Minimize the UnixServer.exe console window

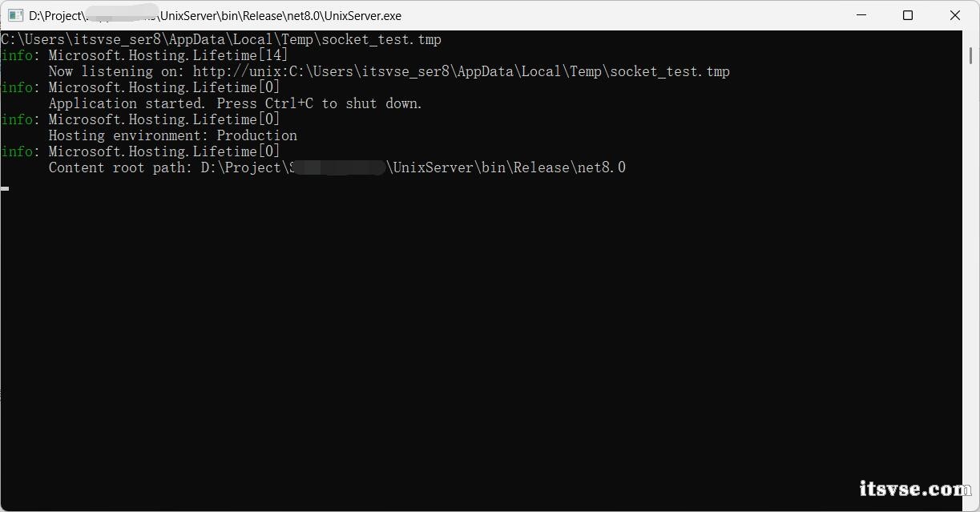tap(861, 15)
